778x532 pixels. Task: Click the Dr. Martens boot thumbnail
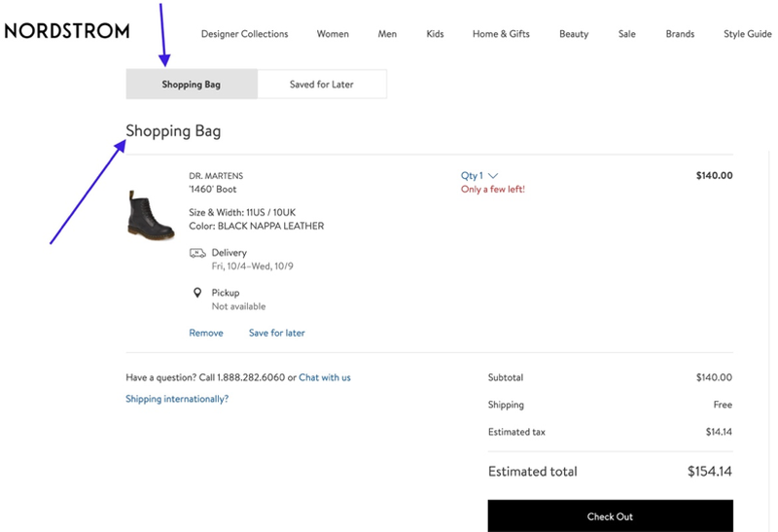click(x=151, y=215)
